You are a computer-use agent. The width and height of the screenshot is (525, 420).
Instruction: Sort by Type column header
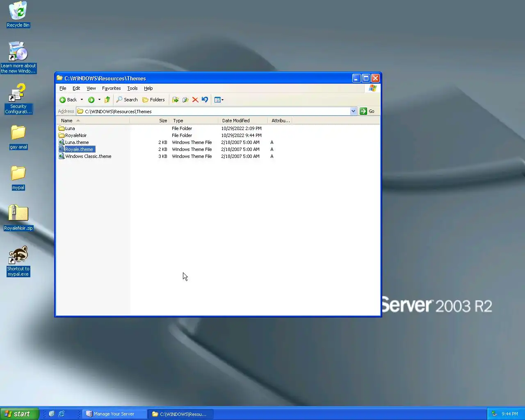coord(194,121)
